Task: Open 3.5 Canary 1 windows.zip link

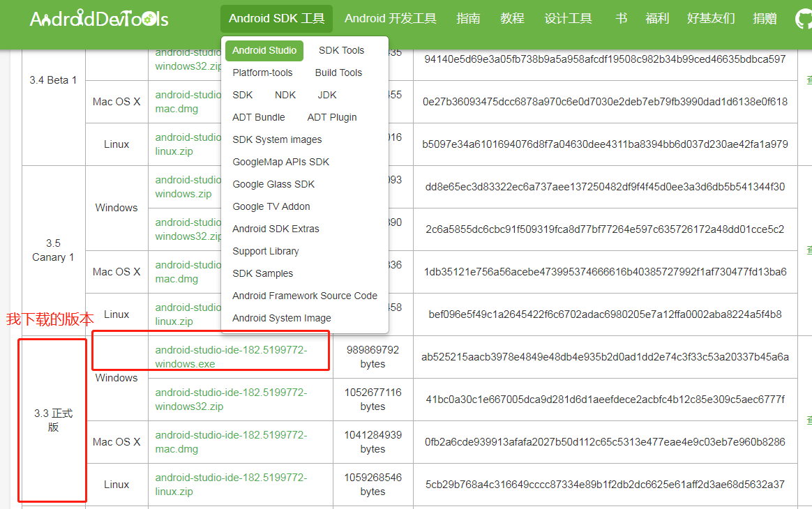Action: pos(188,187)
